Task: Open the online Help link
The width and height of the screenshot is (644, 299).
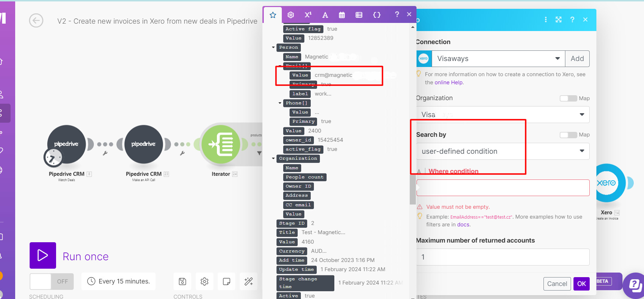Action: (449, 83)
